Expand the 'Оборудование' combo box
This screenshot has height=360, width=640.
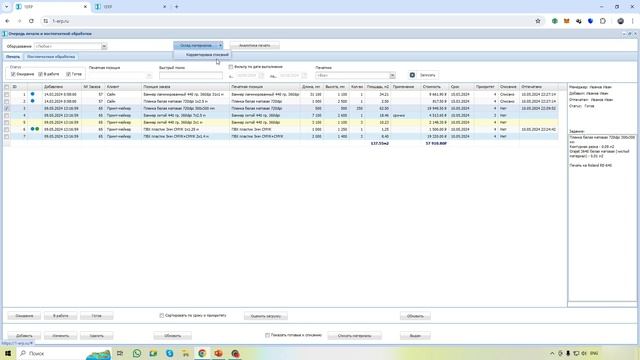[x=104, y=46]
